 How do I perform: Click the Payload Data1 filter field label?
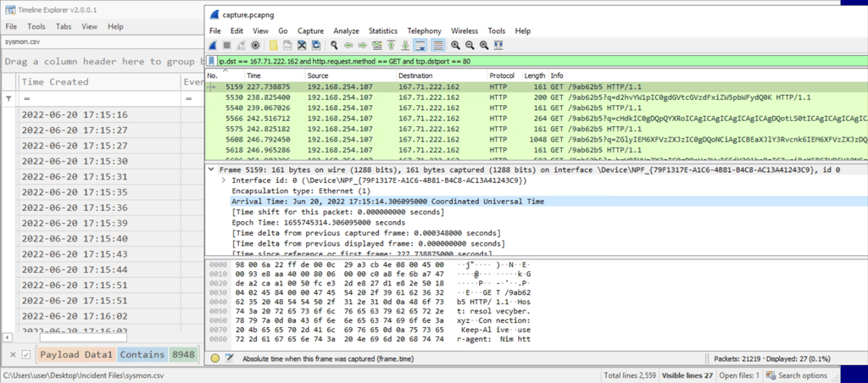pos(76,355)
